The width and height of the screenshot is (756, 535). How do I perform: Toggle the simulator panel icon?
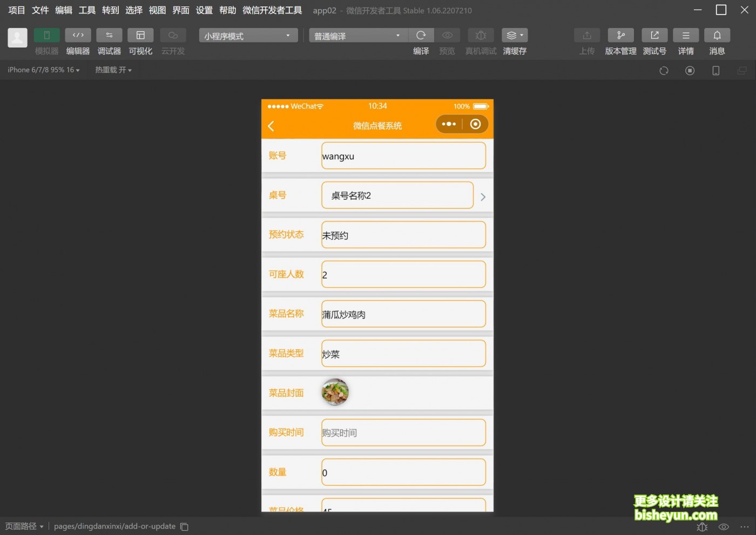(46, 35)
